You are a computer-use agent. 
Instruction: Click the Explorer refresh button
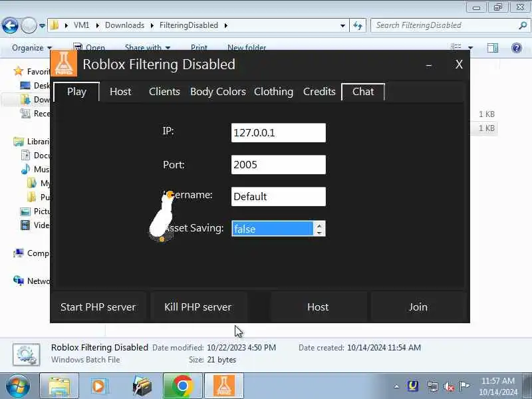(358, 26)
